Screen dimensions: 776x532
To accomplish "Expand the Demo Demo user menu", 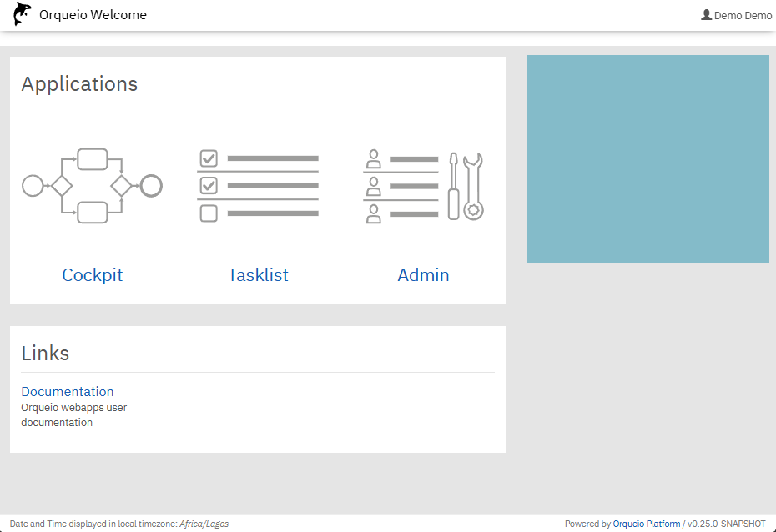I will click(x=737, y=15).
